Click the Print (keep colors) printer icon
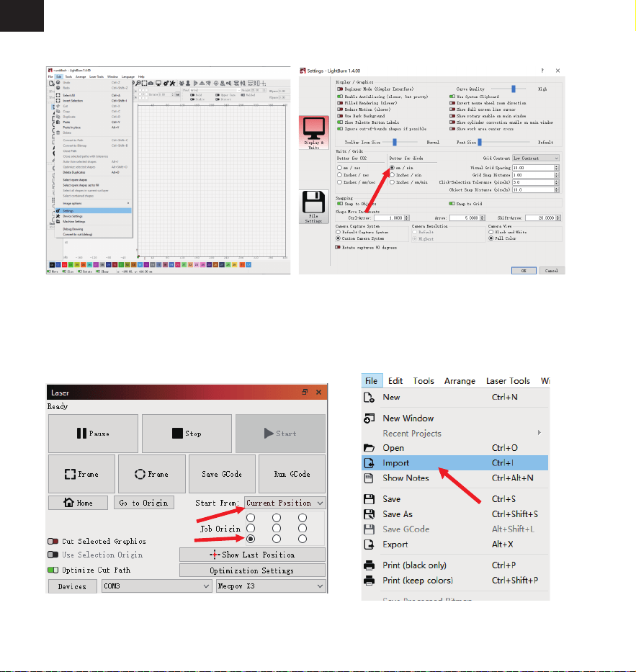The height and width of the screenshot is (672, 636). [x=369, y=581]
